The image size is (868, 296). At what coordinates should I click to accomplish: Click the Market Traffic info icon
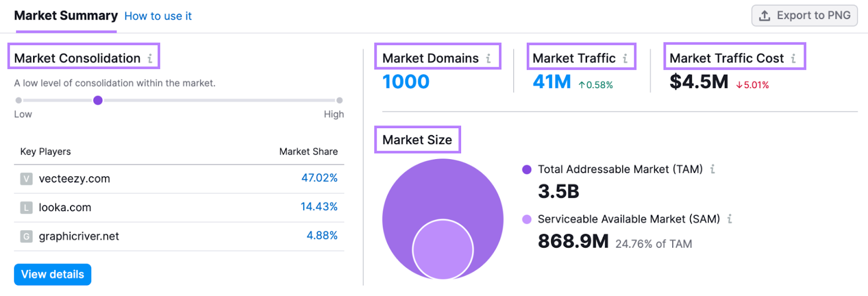625,59
